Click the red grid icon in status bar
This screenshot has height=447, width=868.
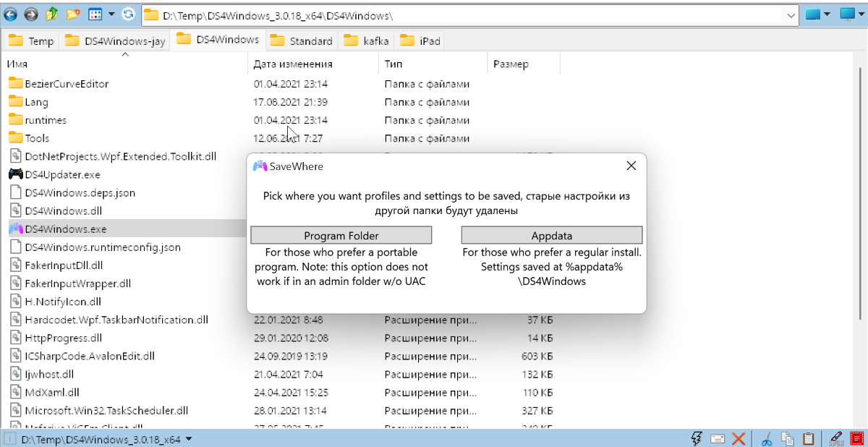coord(857,438)
